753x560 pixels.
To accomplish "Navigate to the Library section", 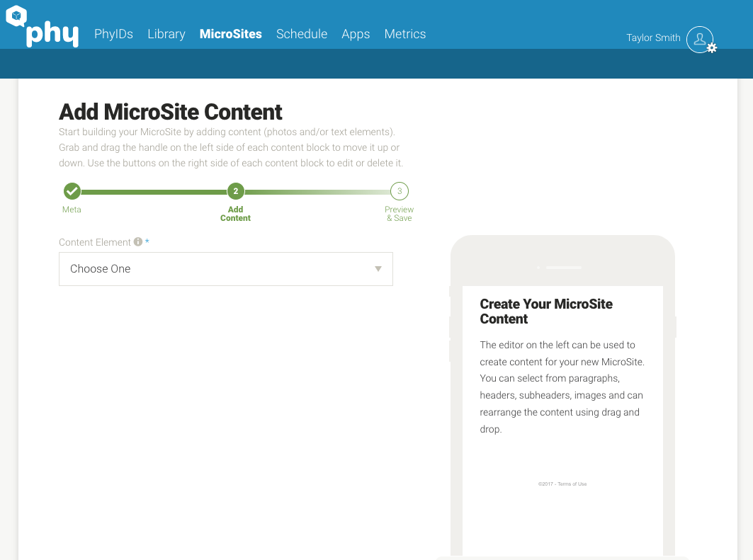I will (166, 34).
